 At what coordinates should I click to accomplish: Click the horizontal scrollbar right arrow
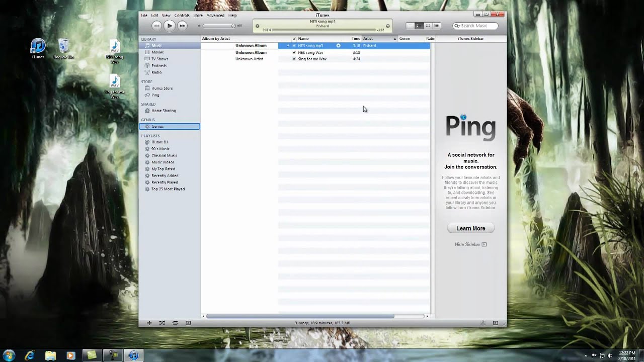[427, 316]
